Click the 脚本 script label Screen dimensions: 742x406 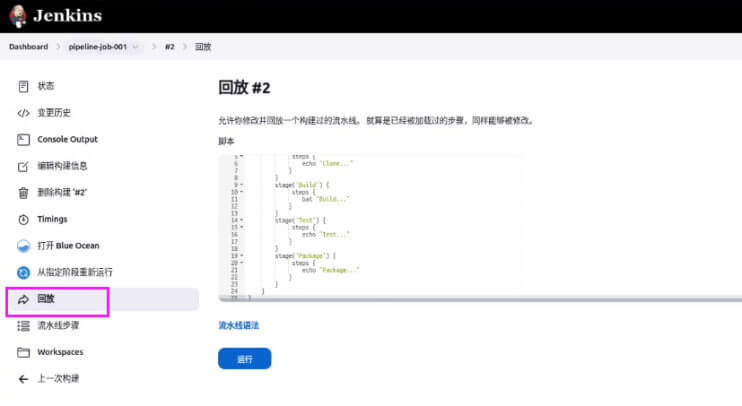(x=226, y=141)
